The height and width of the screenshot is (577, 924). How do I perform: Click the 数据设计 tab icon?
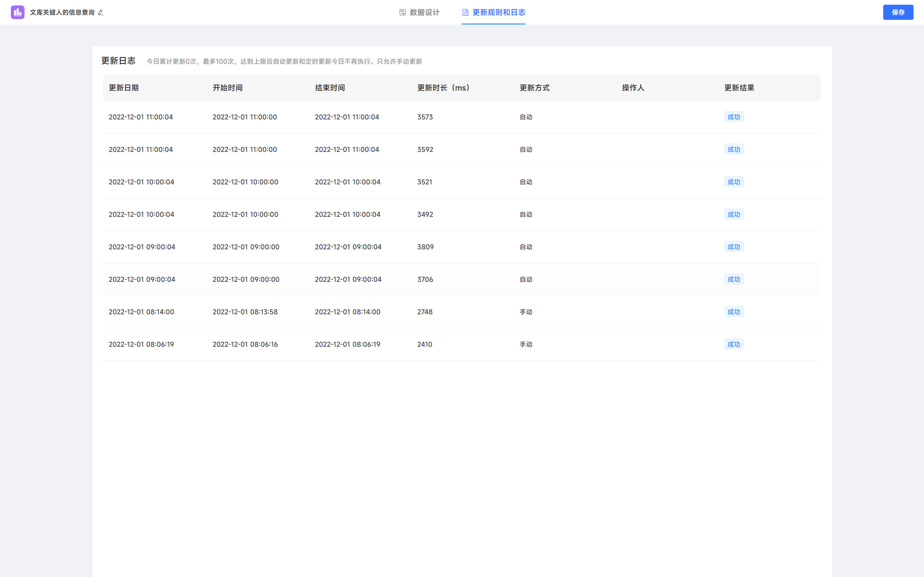402,13
